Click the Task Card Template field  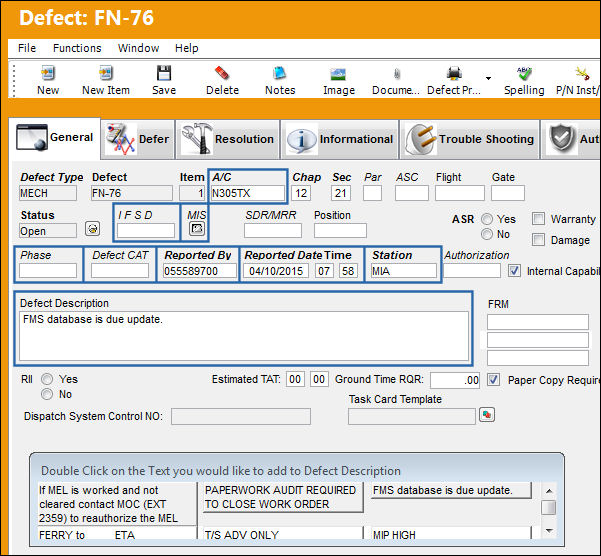tap(412, 416)
